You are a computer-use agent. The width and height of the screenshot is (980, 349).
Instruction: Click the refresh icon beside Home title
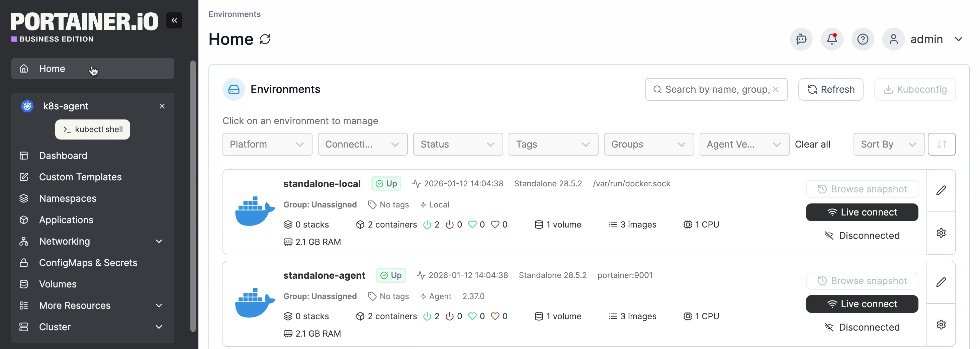pos(265,39)
